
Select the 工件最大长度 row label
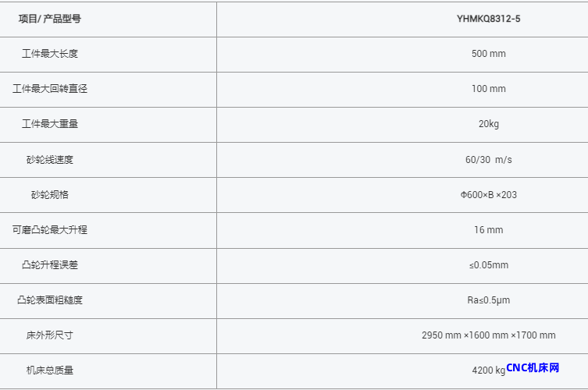coord(50,54)
